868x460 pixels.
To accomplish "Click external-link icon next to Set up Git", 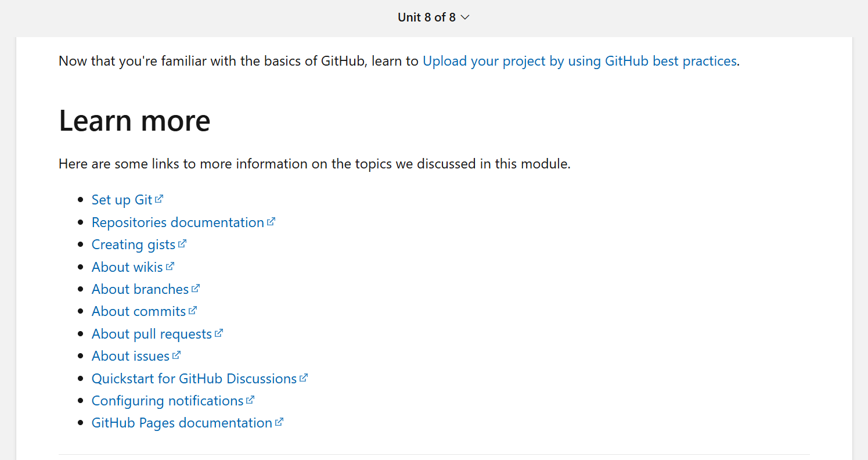I will [x=159, y=199].
